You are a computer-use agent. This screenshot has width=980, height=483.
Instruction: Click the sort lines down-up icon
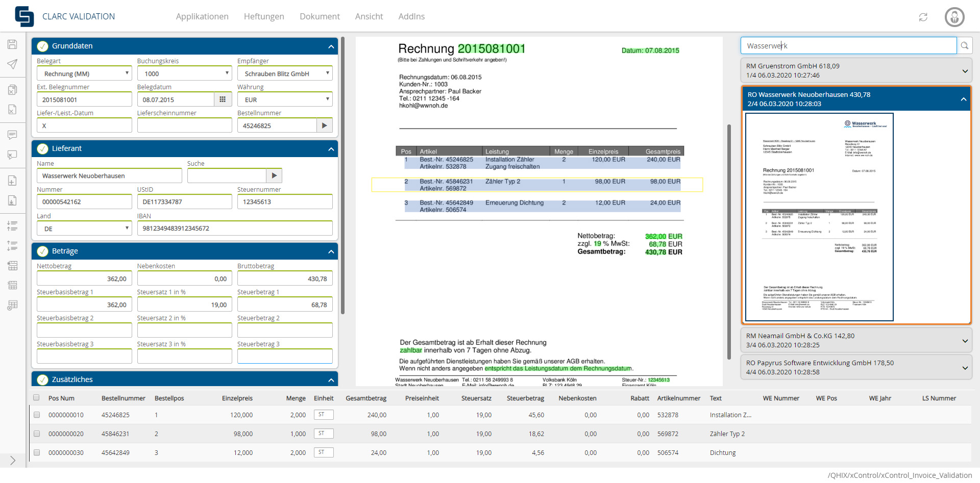(x=13, y=225)
